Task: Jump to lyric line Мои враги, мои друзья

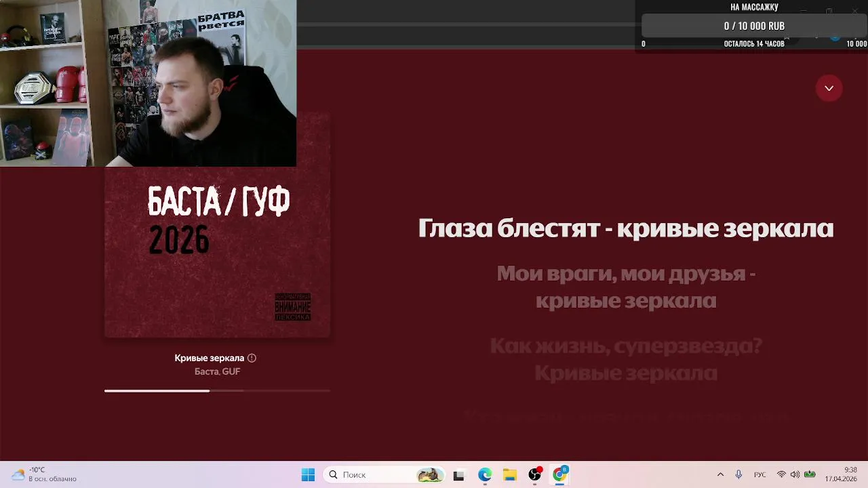Action: tap(625, 287)
